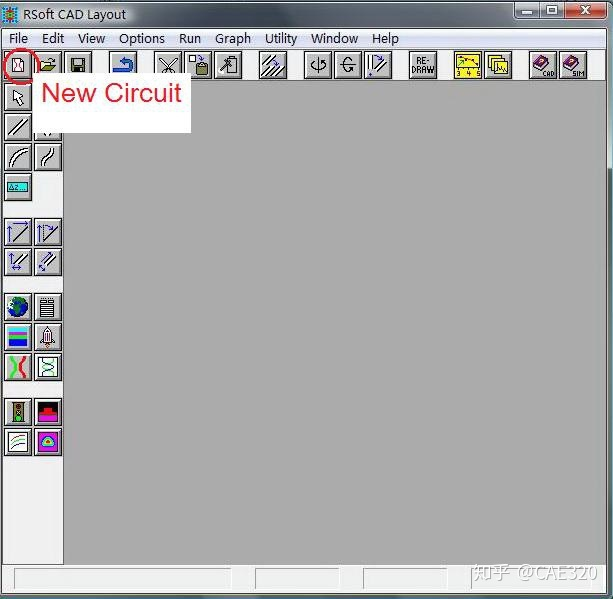
Task: Click the dashed vertical line with arrow icon
Action: tap(48, 232)
